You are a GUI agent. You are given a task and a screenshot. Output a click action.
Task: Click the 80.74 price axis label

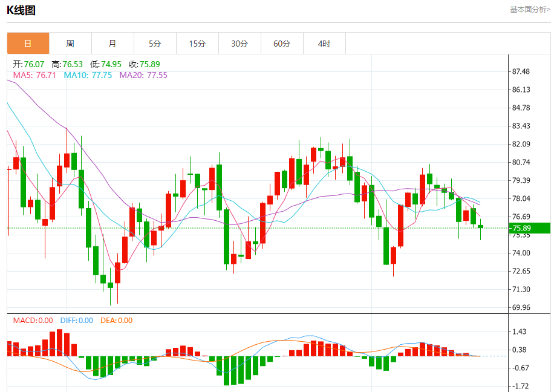point(521,162)
